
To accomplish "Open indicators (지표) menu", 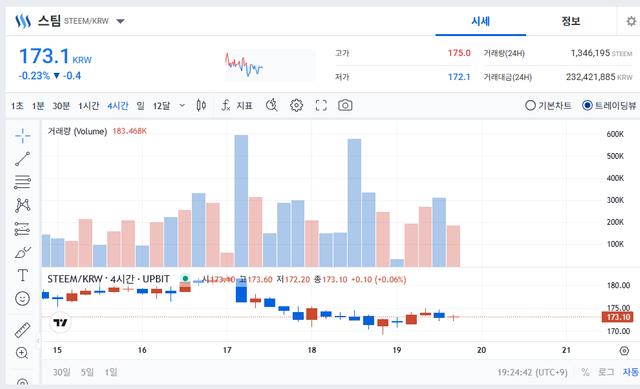I will click(x=237, y=106).
